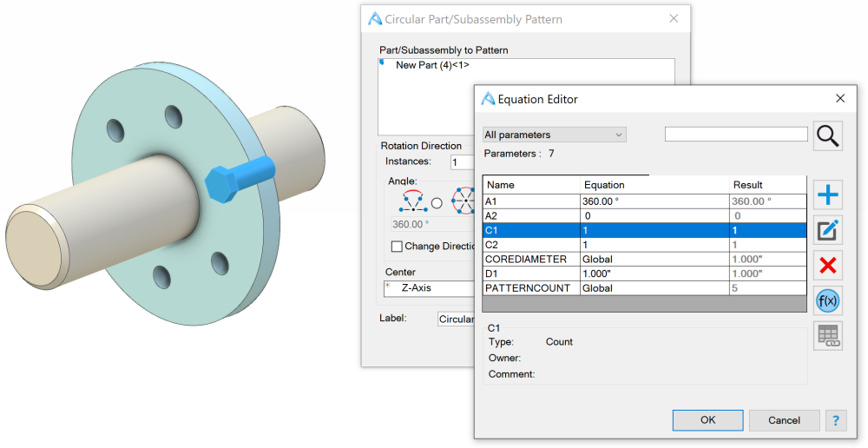This screenshot has width=868, height=448.
Task: Click the 360.00 ° angle field in the pattern dialog
Action: tap(433, 224)
